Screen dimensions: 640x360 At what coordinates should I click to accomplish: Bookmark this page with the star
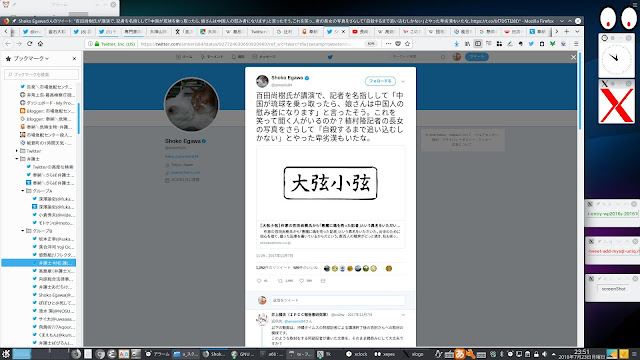pos(407,44)
